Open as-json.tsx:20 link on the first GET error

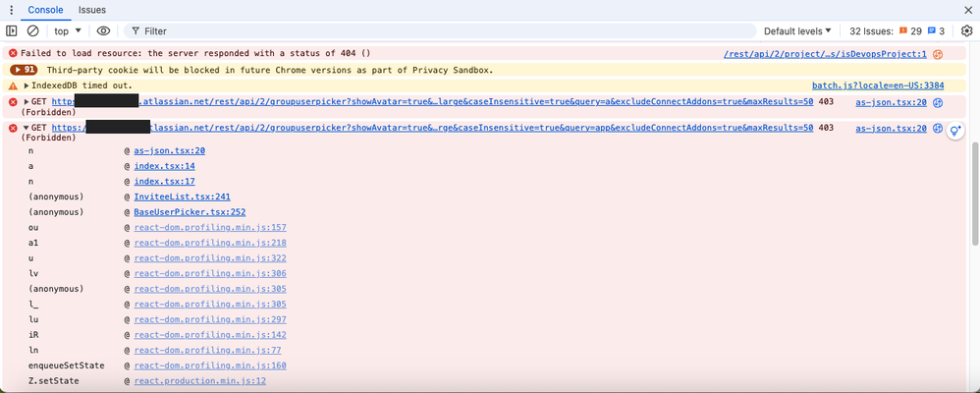pos(891,102)
